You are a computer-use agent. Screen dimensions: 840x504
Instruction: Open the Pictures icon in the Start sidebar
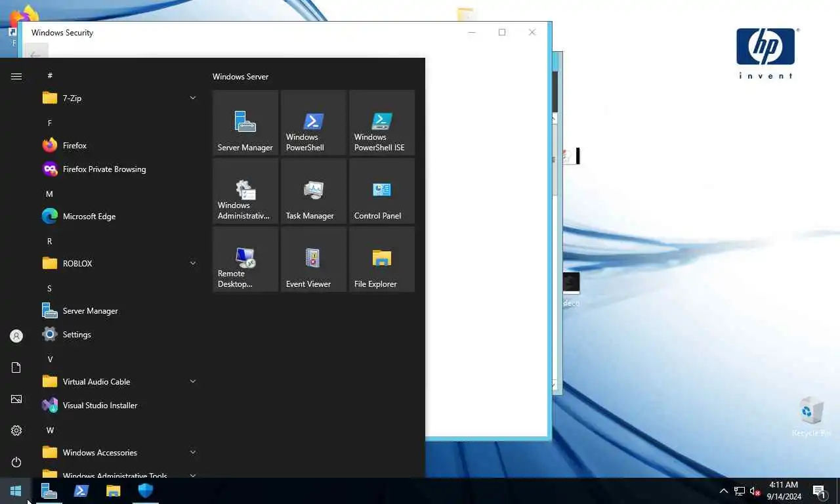coord(16,399)
